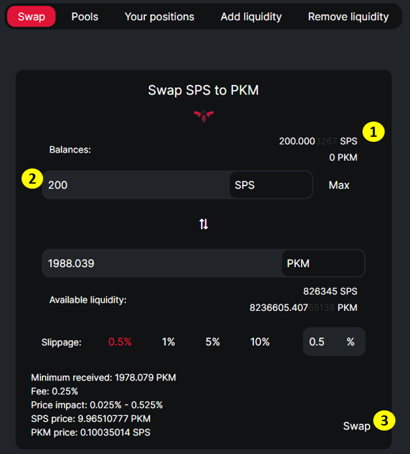Image resolution: width=410 pixels, height=454 pixels.
Task: Open the PKM token selector
Action: [323, 263]
